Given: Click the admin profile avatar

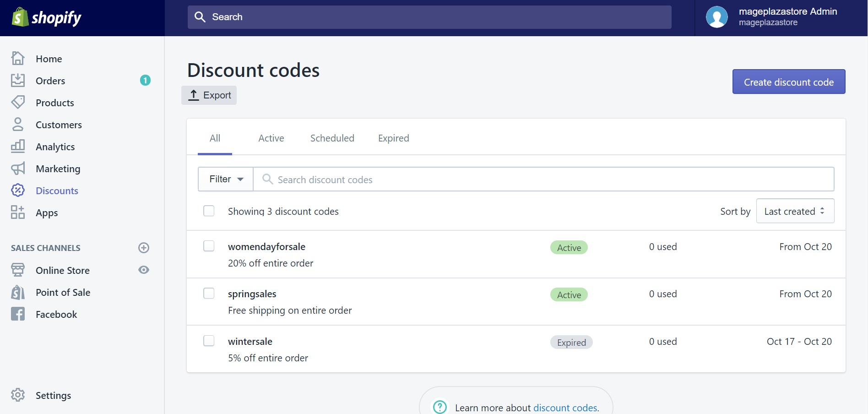Looking at the screenshot, I should [717, 17].
